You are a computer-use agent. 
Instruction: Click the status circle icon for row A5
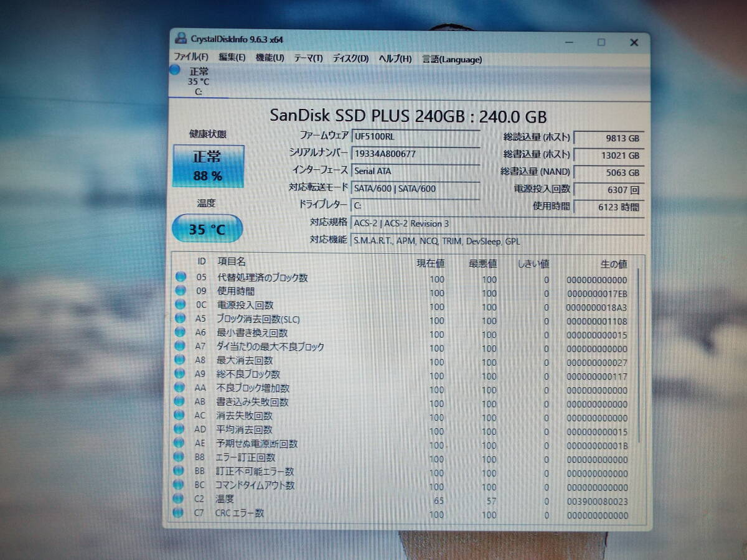[181, 318]
